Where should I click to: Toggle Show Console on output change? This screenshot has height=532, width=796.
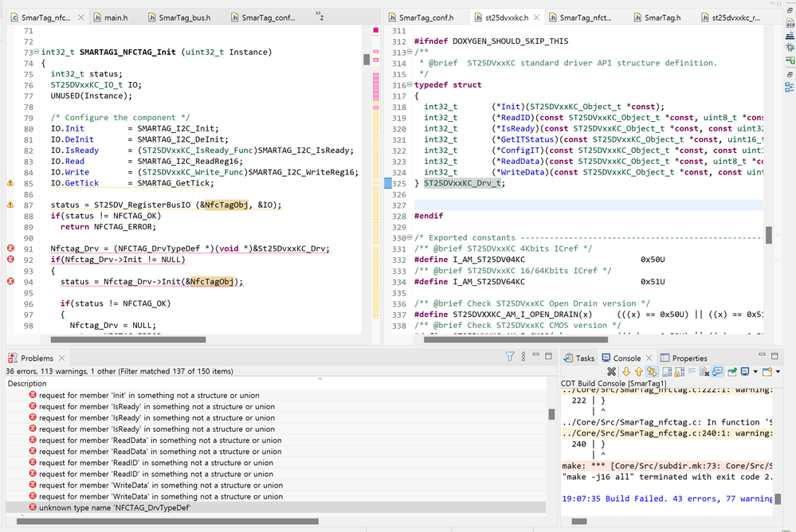718,372
